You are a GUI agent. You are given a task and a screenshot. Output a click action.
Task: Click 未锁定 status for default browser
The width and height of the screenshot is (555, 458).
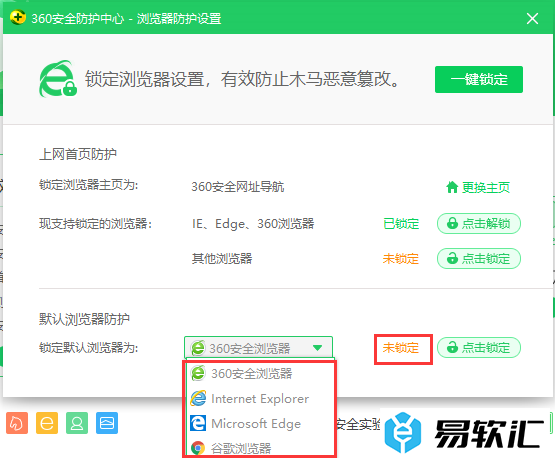[x=401, y=348]
